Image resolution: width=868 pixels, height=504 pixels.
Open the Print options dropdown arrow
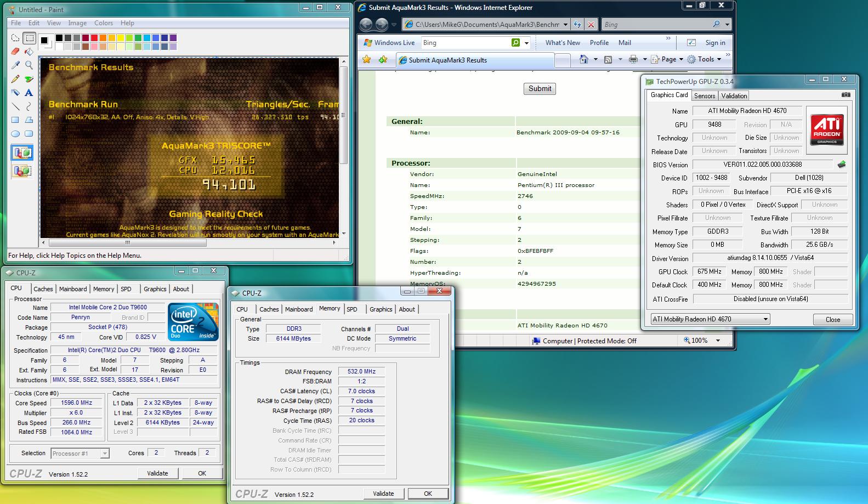pos(645,59)
